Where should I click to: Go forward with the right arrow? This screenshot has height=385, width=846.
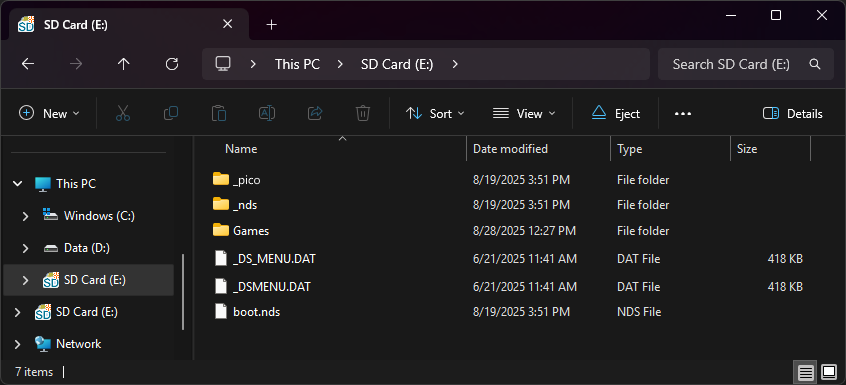(x=76, y=64)
